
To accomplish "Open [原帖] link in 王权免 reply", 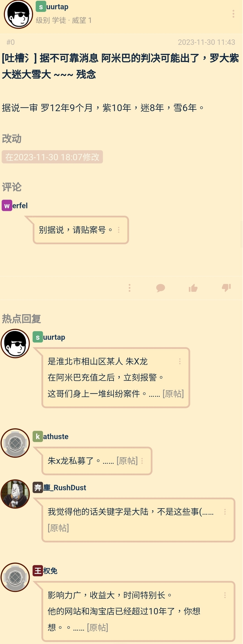I will 98,627.
